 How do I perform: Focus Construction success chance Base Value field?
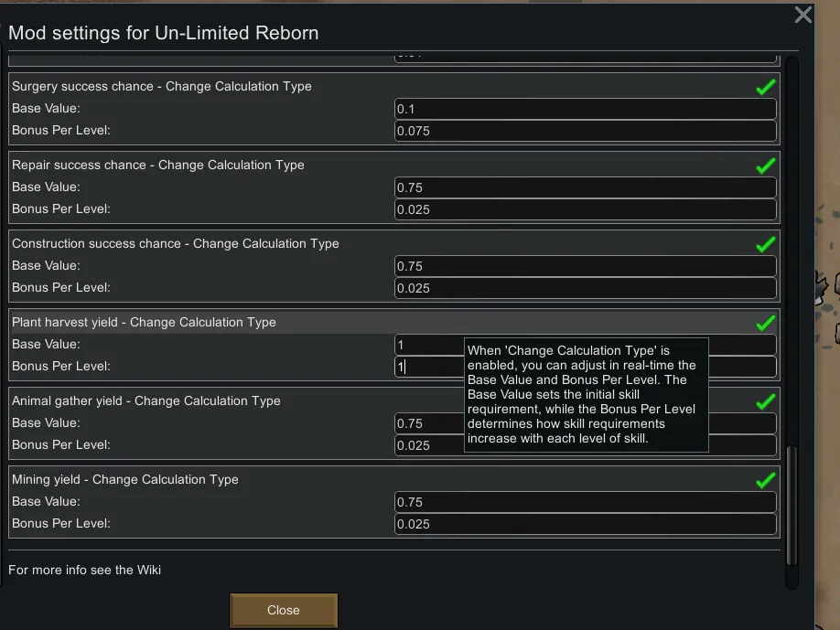point(586,266)
